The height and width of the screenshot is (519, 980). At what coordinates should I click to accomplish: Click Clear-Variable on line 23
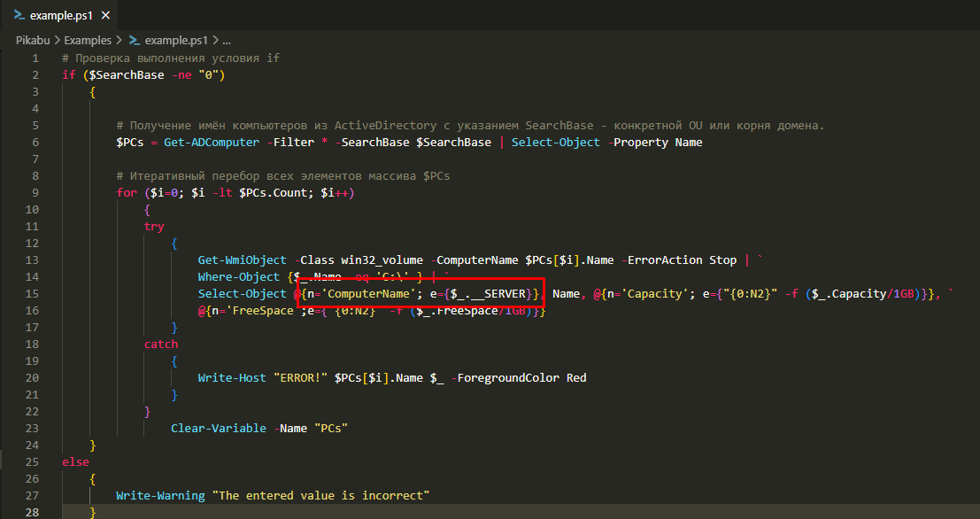click(x=219, y=429)
